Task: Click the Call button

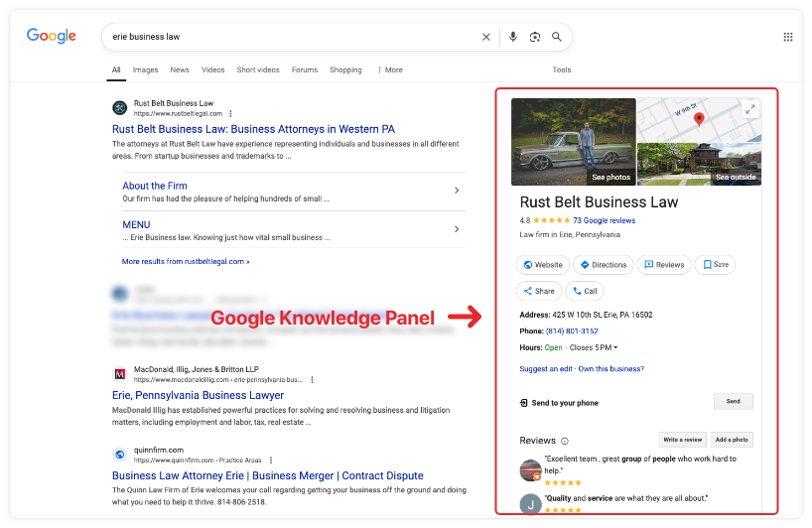Action: pyautogui.click(x=585, y=291)
